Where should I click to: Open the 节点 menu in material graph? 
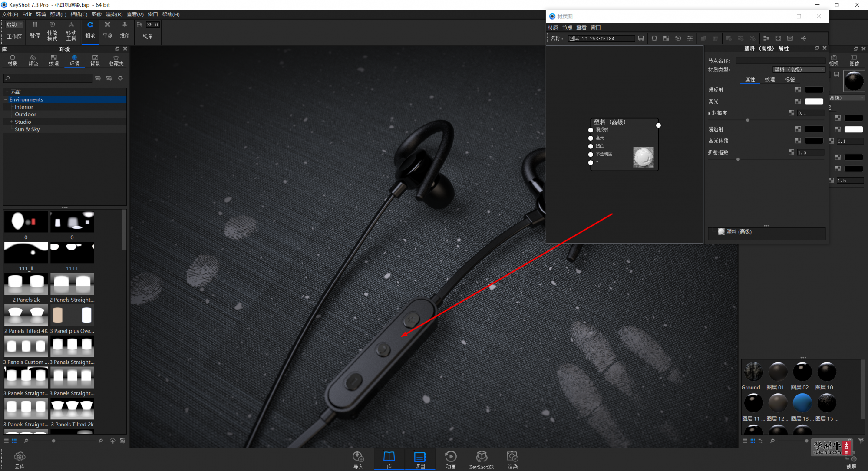coord(567,27)
